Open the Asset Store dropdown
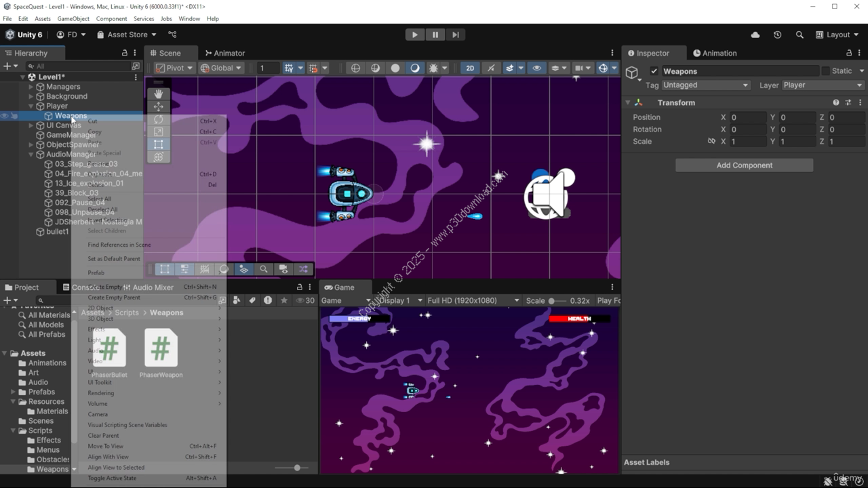 click(127, 35)
